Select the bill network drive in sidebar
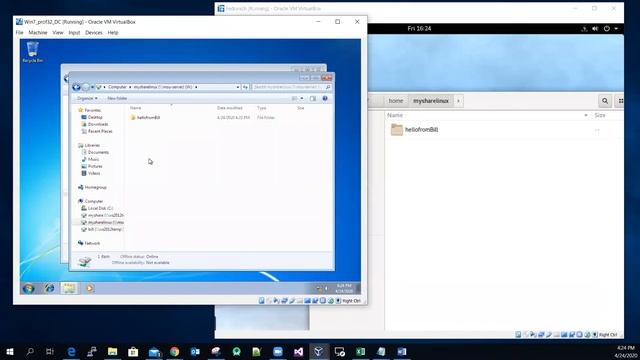This screenshot has width=640, height=360. coord(102,229)
